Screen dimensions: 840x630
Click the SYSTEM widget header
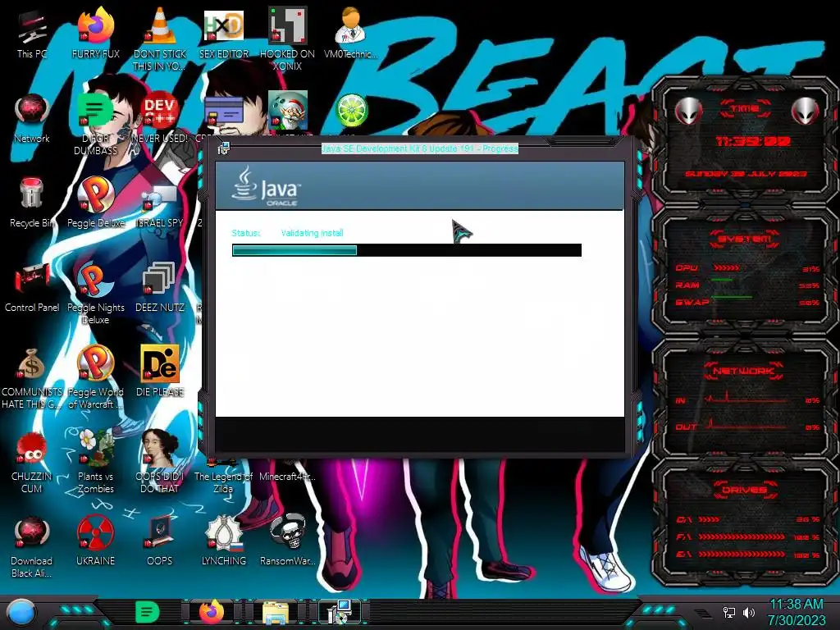[x=745, y=239]
